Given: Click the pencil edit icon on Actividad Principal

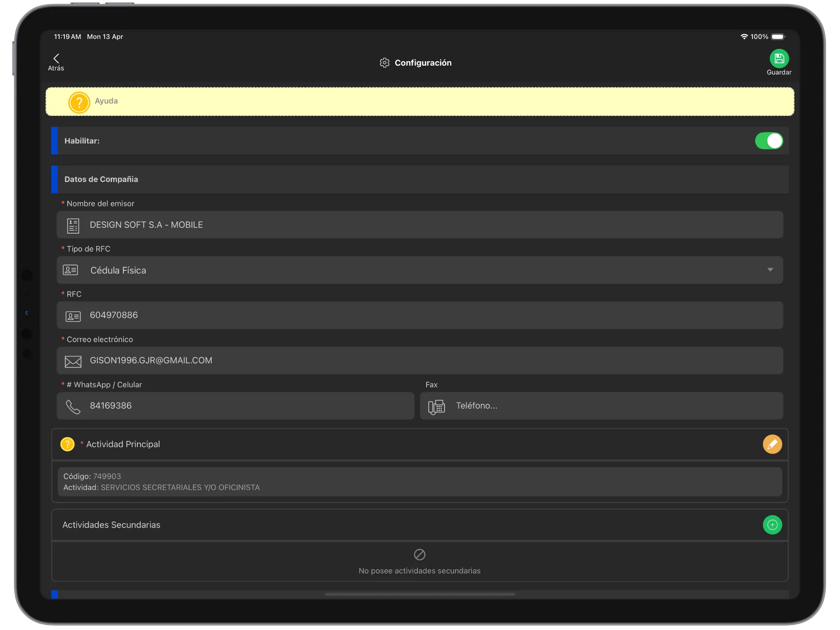Looking at the screenshot, I should tap(773, 444).
